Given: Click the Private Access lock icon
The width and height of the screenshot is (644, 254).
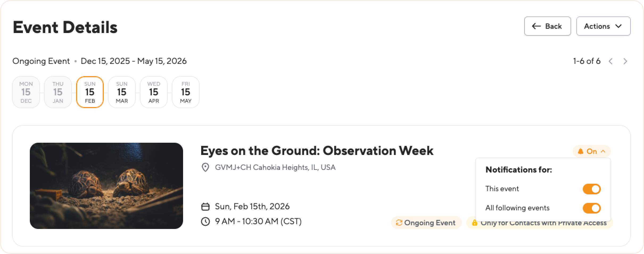Looking at the screenshot, I should click(474, 223).
